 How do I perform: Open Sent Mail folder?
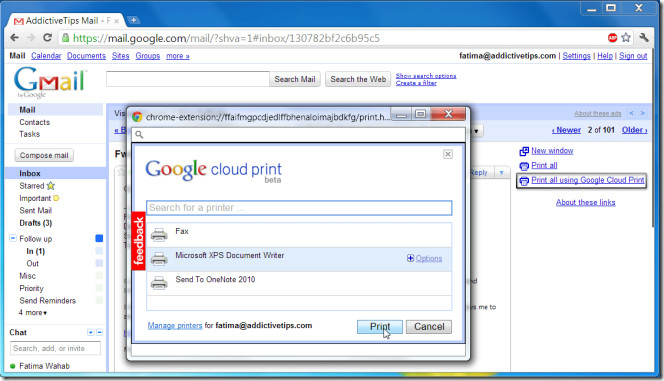[x=36, y=210]
